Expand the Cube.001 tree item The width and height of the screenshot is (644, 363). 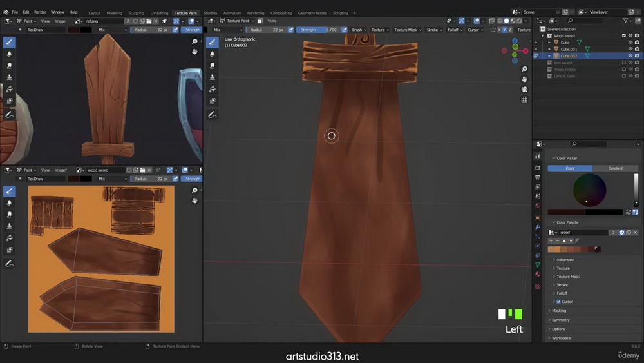click(549, 49)
